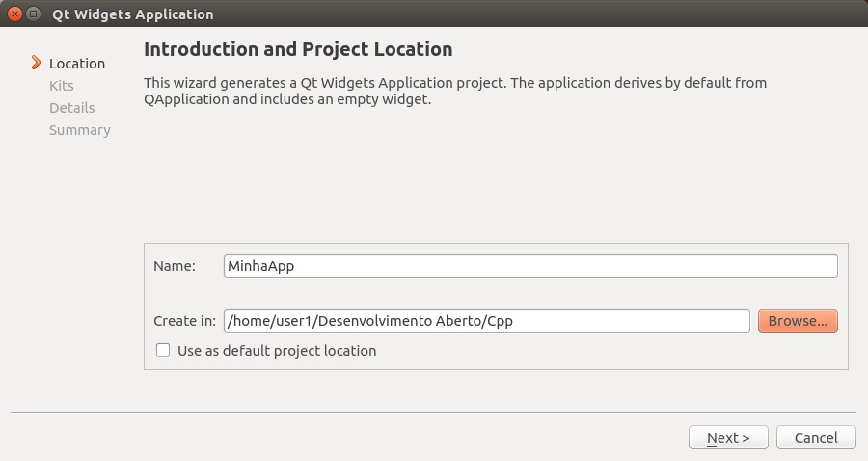
Task: Click into the Create in path field
Action: (x=486, y=321)
